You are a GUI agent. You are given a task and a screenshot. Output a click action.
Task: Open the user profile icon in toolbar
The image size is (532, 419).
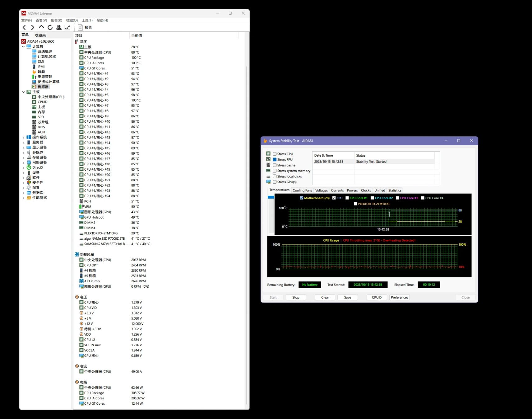[x=59, y=27]
